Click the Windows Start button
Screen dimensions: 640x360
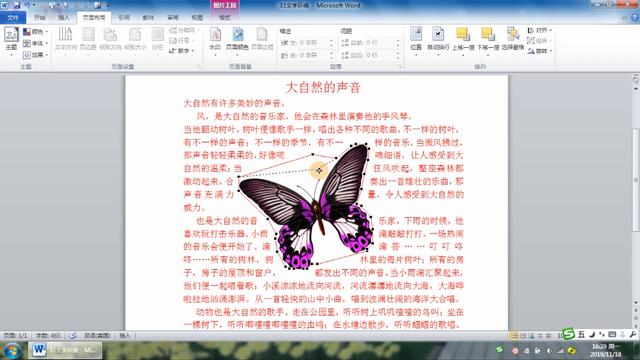pos(12,350)
